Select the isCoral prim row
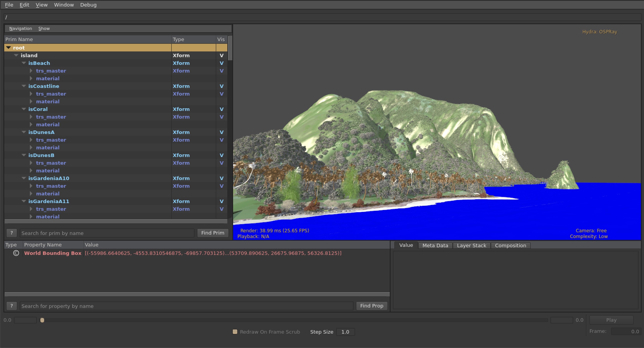Viewport: 644px width, 348px height. click(116, 109)
